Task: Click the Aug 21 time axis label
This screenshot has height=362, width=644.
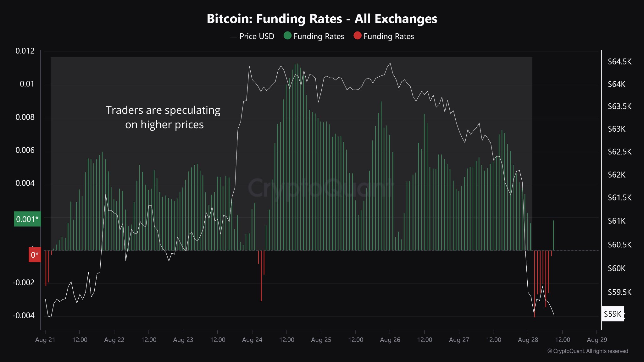Action: coord(45,340)
